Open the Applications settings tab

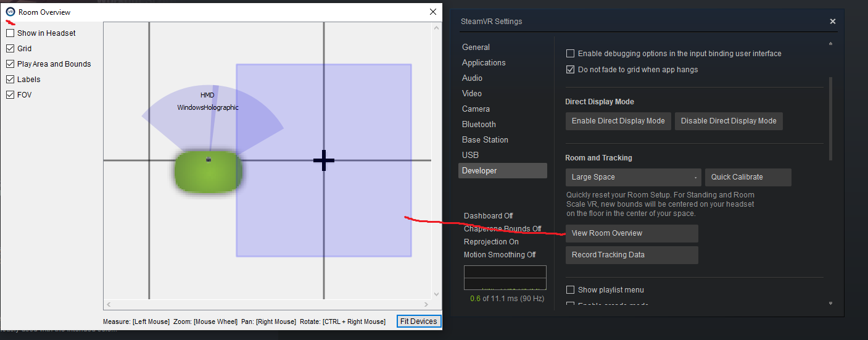[x=484, y=62]
